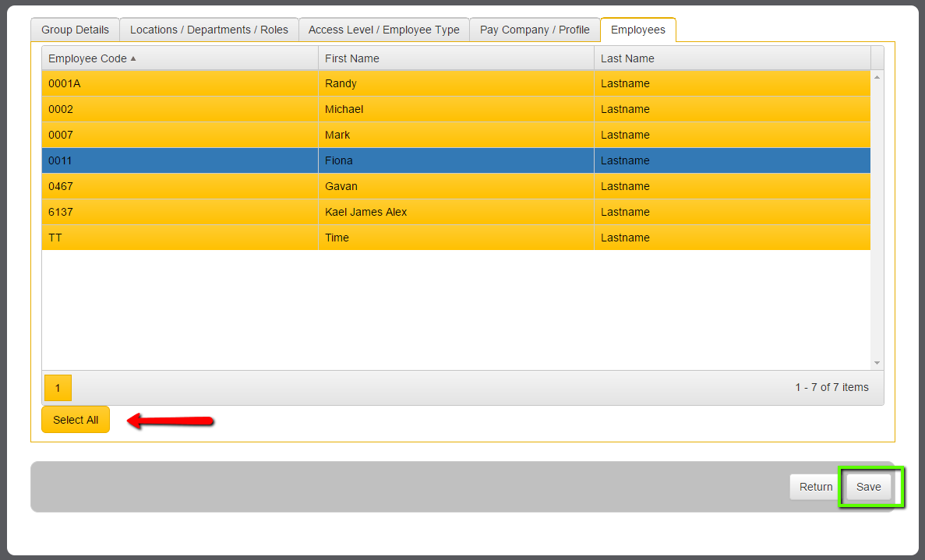
Task: Deselect highlighted row 0011 Fiona
Action: [456, 160]
